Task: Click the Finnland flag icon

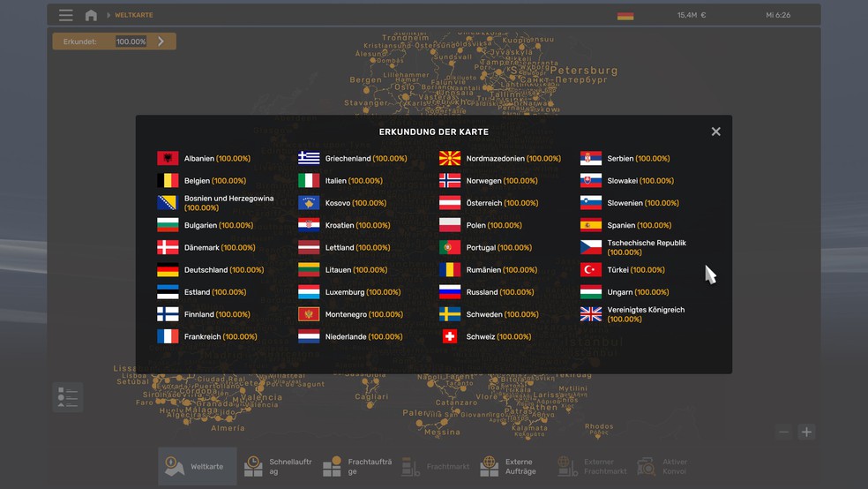Action: coord(168,314)
